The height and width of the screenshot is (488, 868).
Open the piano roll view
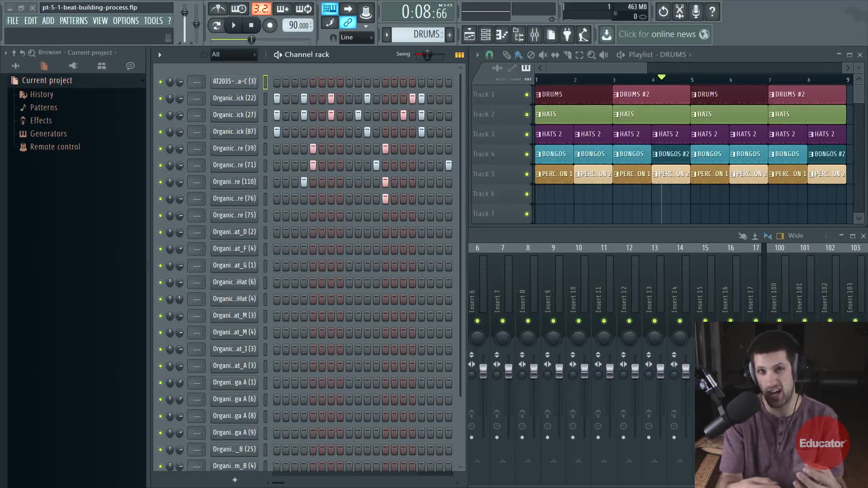[x=502, y=34]
